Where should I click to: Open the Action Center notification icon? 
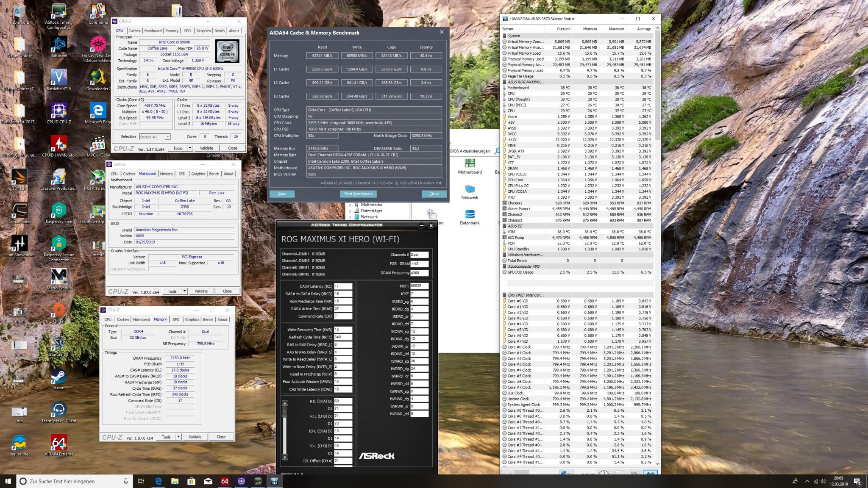point(857,481)
